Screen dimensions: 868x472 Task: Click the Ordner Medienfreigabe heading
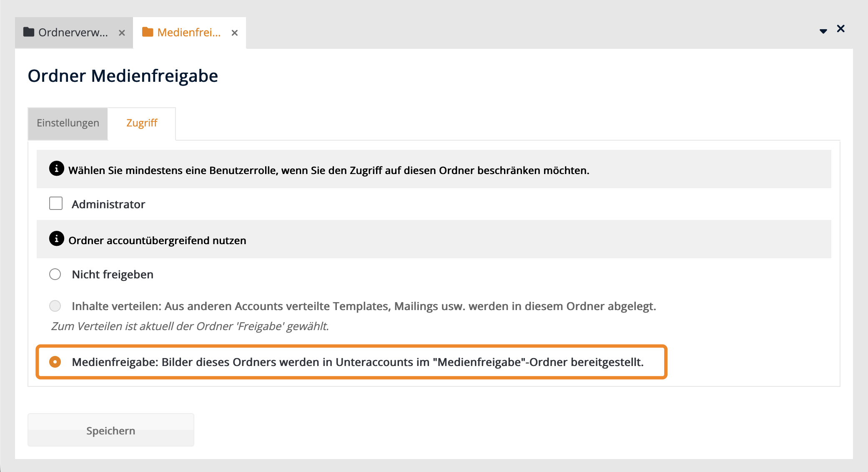point(123,76)
